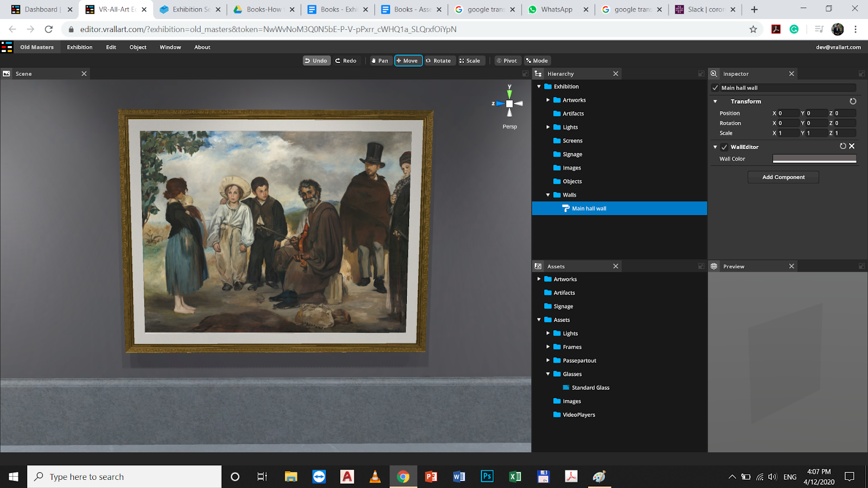
Task: Maximize the Inspector panel
Action: pyautogui.click(x=861, y=74)
